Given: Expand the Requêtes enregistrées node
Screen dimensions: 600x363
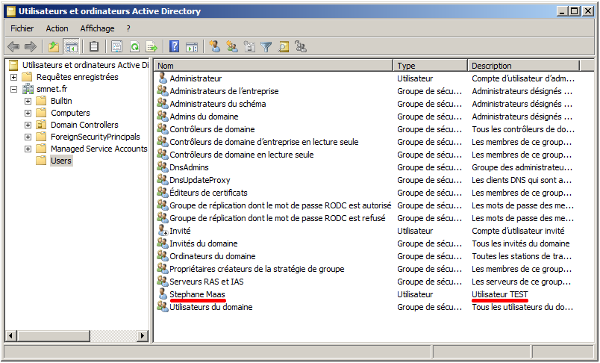Looking at the screenshot, I should tap(14, 77).
